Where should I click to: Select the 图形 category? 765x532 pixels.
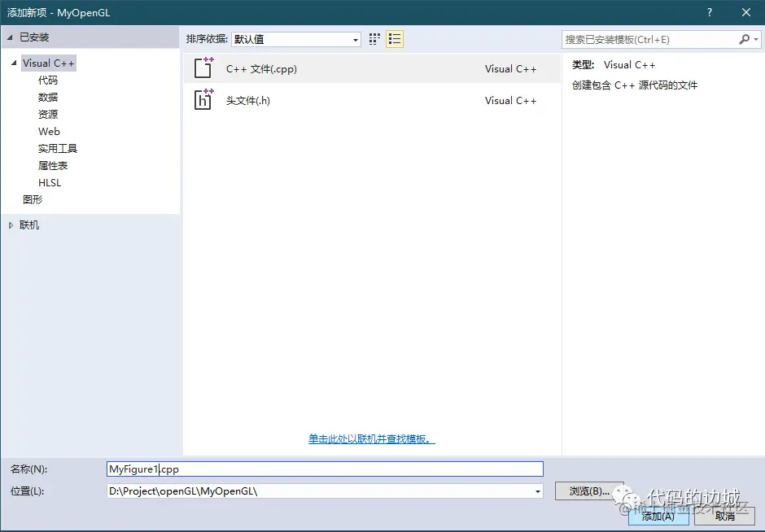(33, 199)
